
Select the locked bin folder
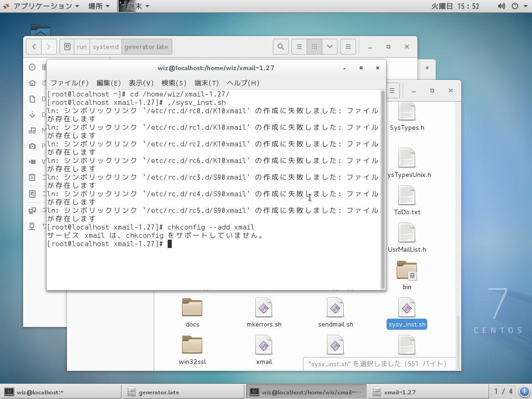coord(407,276)
